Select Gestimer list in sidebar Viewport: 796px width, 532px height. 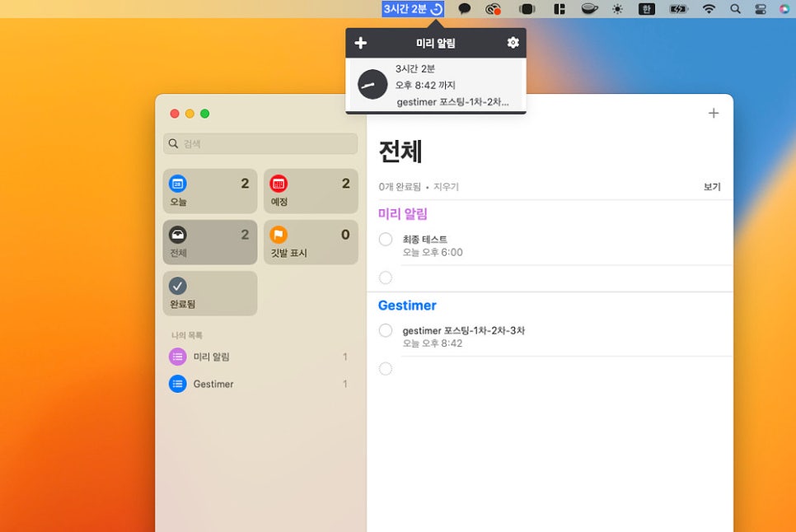pyautogui.click(x=259, y=384)
